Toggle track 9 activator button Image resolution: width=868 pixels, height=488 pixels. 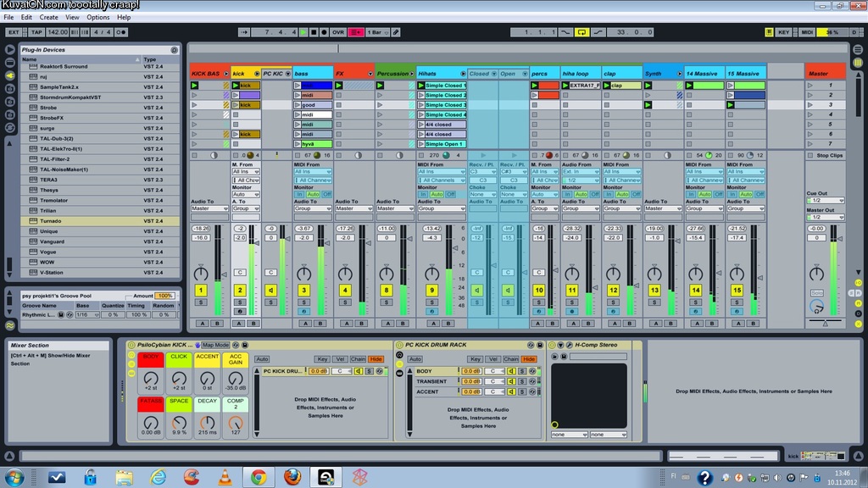click(x=431, y=291)
